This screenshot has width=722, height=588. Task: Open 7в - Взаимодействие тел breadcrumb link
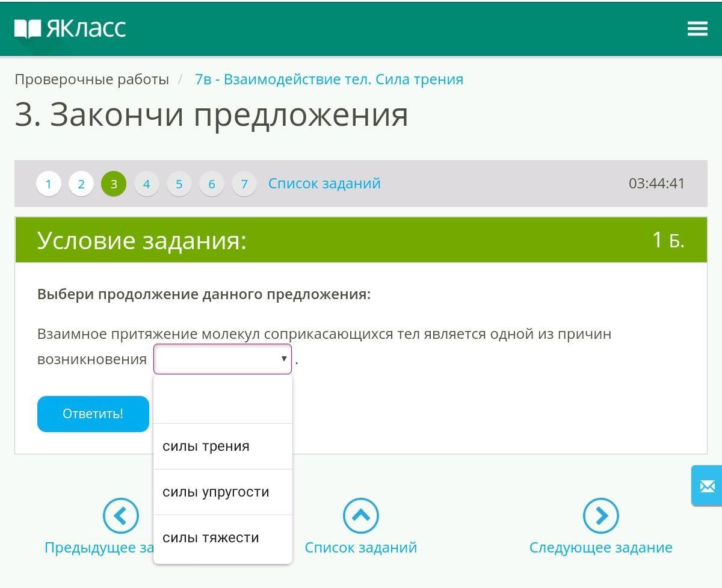329,79
